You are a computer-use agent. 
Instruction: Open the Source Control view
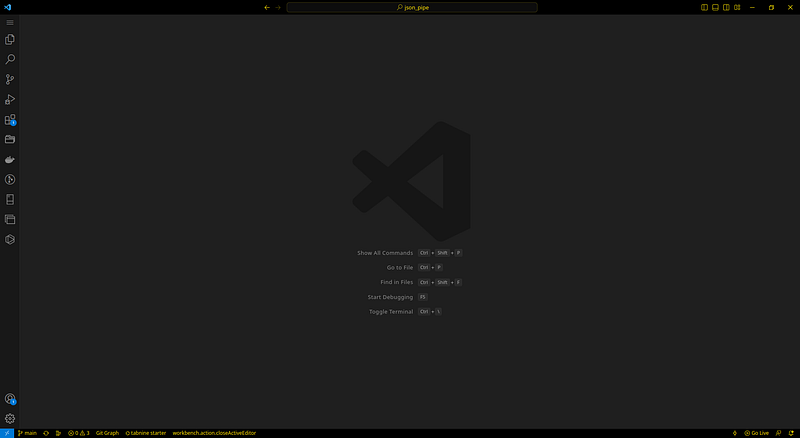click(10, 79)
